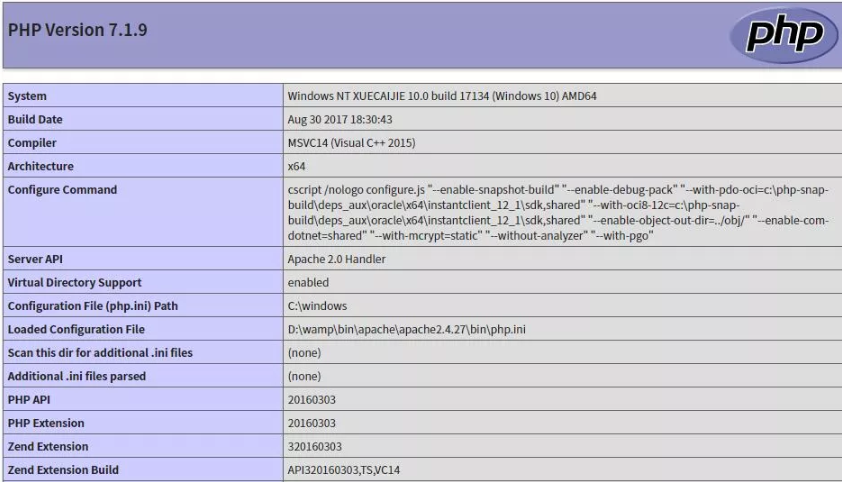Select the x64 architecture value
The width and height of the screenshot is (842, 482).
(296, 166)
